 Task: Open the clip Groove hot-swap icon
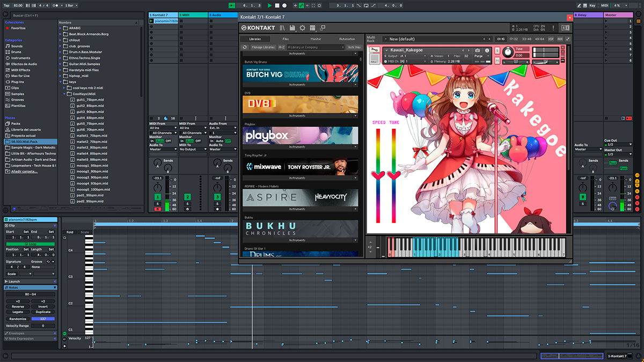[48, 262]
